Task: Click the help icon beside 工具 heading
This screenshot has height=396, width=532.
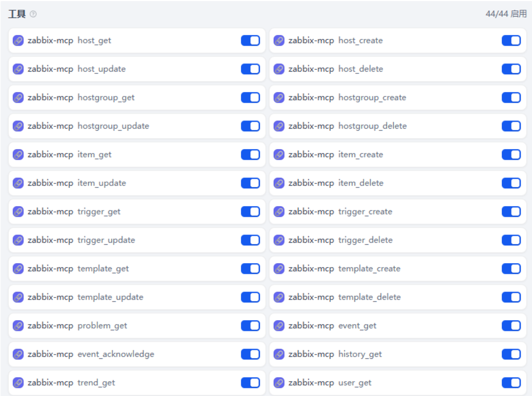Action: pyautogui.click(x=33, y=14)
